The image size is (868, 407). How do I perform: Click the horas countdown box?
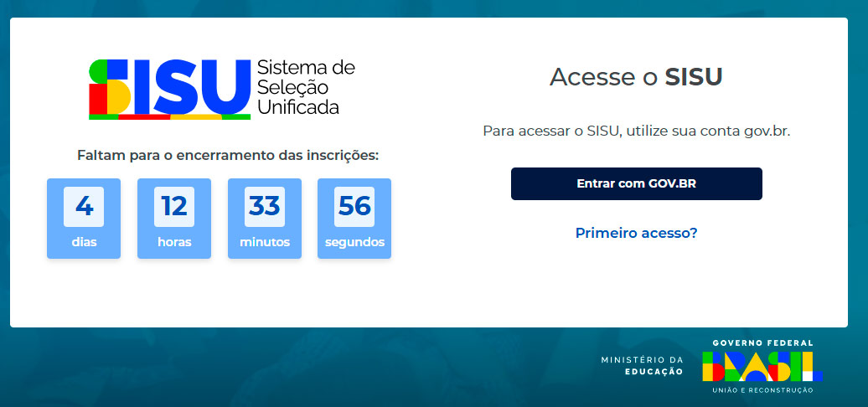click(x=174, y=219)
